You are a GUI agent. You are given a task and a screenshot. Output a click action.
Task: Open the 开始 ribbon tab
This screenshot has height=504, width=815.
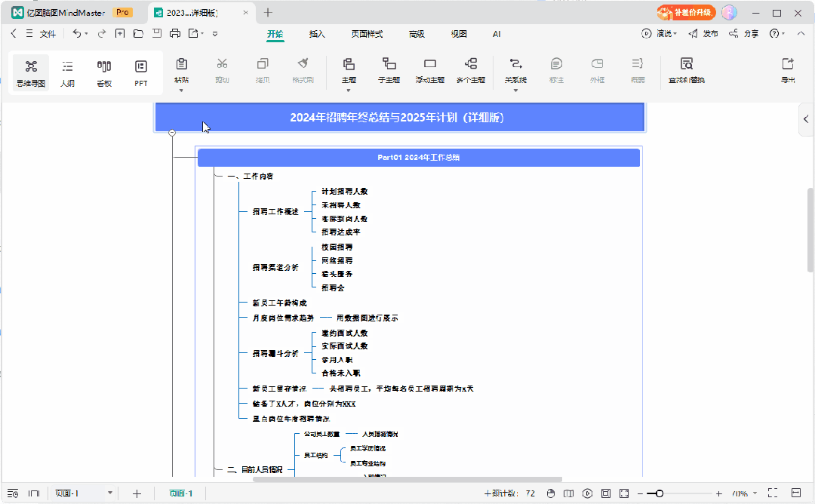click(275, 34)
